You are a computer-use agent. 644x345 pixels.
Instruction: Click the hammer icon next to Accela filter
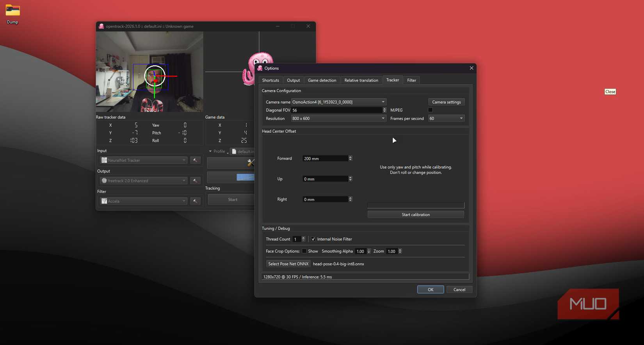point(195,201)
